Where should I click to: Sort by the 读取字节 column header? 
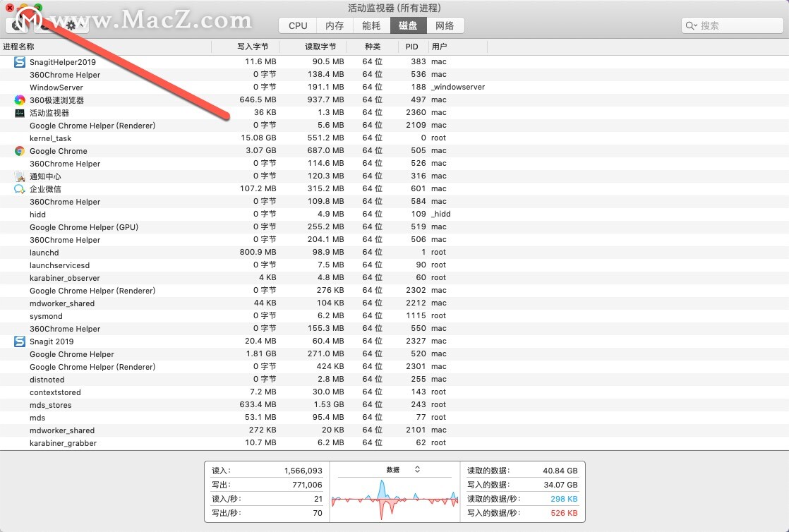click(313, 47)
